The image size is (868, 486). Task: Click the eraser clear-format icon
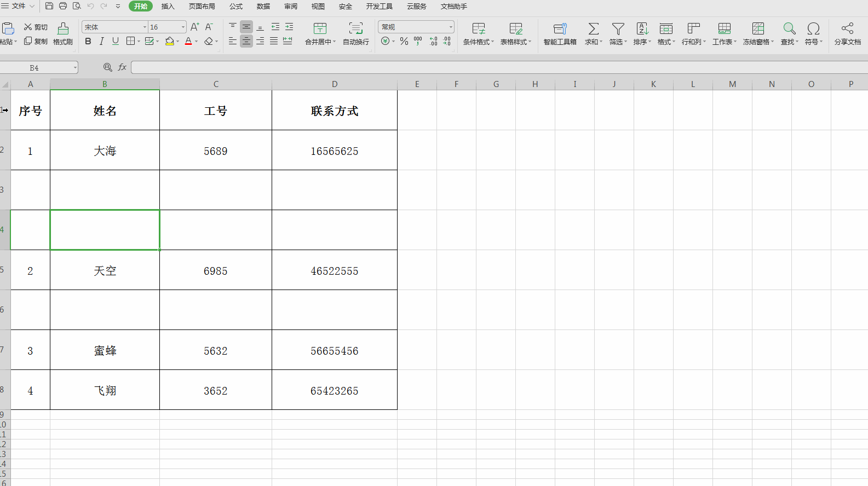tap(208, 41)
